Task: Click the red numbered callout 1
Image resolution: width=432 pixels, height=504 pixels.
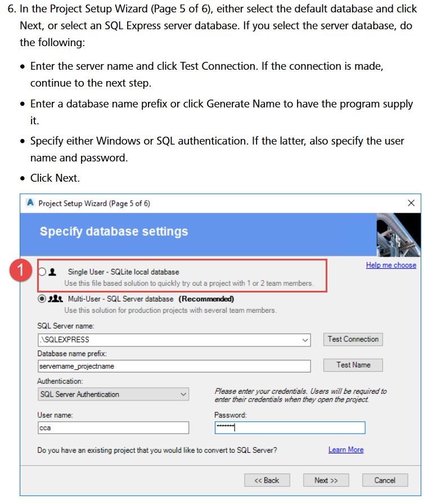Action: [21, 271]
